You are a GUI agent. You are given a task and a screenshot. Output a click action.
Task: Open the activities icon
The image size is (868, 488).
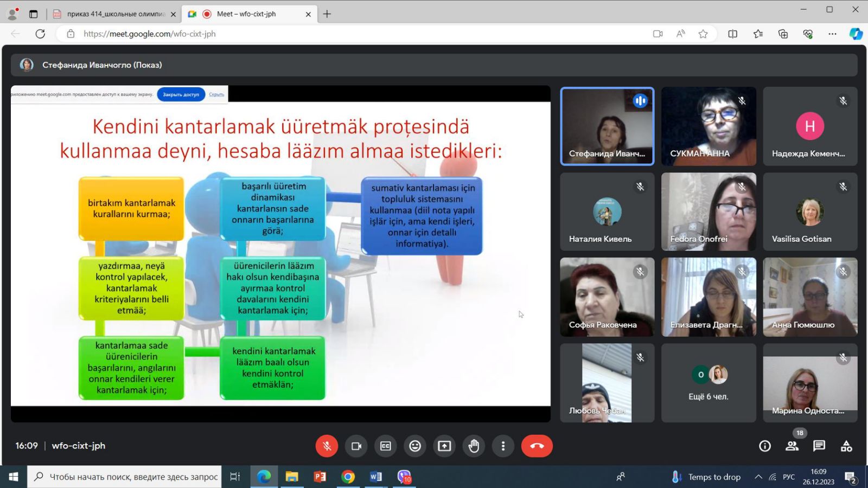point(846,446)
